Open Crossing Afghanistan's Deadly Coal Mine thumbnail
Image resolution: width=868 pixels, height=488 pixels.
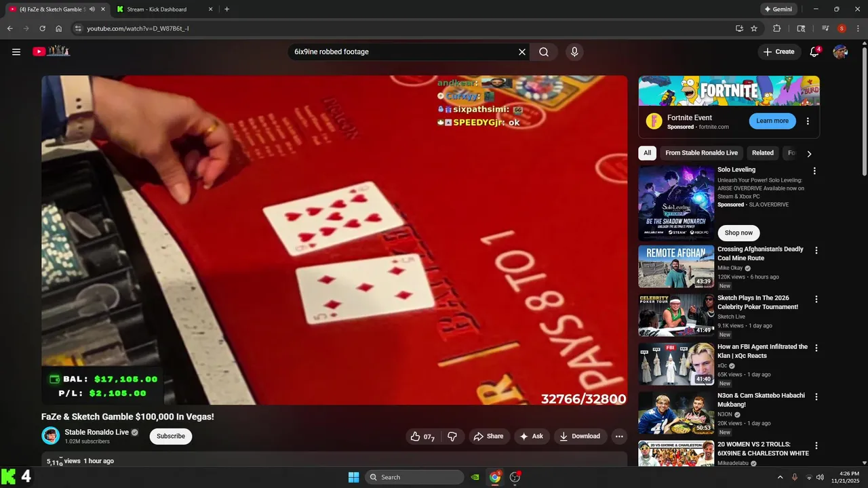click(x=676, y=266)
